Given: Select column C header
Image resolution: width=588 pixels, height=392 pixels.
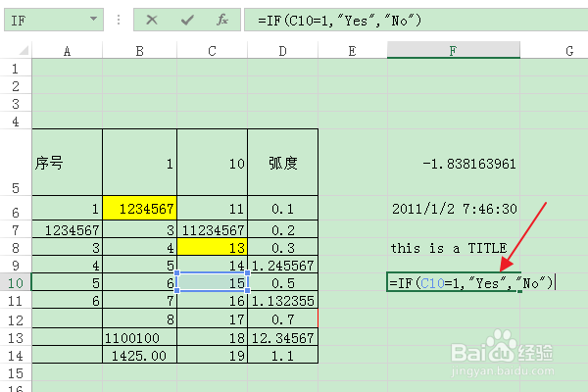Looking at the screenshot, I should point(213,51).
